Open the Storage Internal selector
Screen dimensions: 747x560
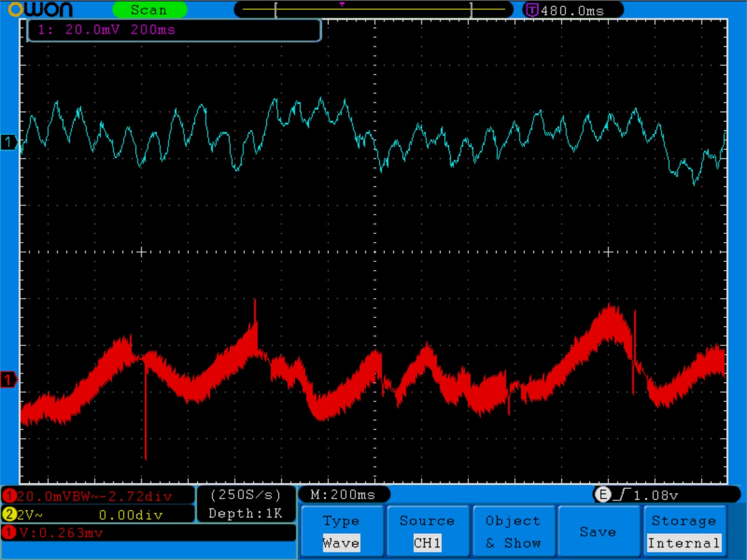point(684,531)
